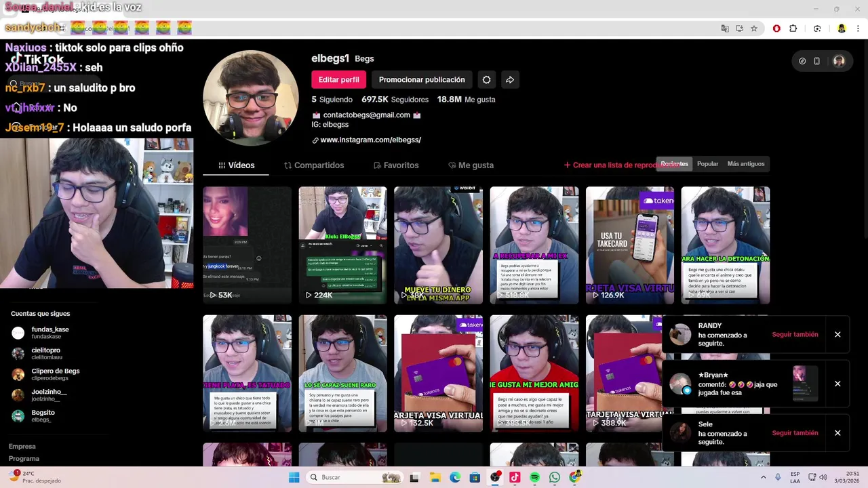The image size is (868, 488).
Task: Open the profile settings gear icon
Action: pyautogui.click(x=486, y=80)
